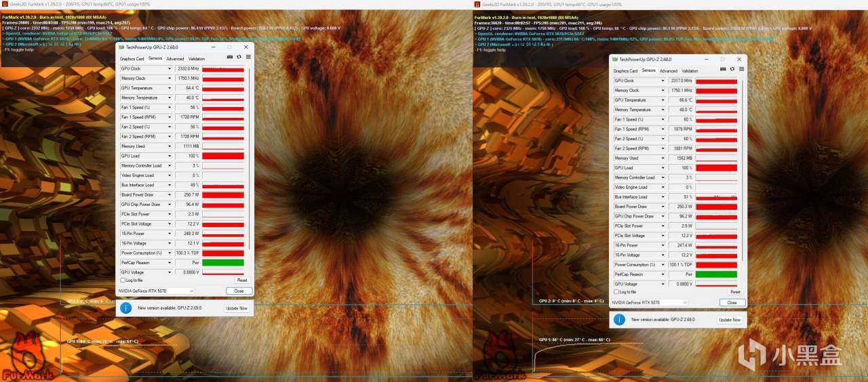This screenshot has height=382, width=868.
Task: Open hamburger menu in GPU-Z showing 2332.0 MHz
Action: pyautogui.click(x=248, y=57)
